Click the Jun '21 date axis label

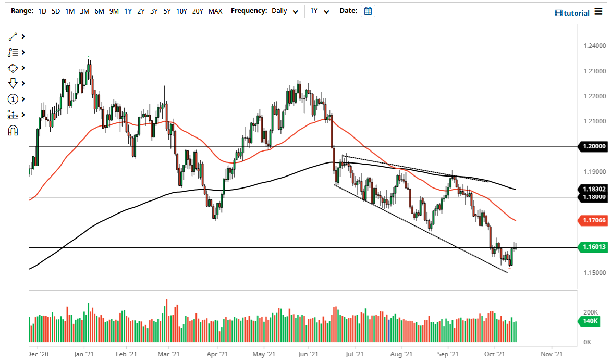pos(308,354)
